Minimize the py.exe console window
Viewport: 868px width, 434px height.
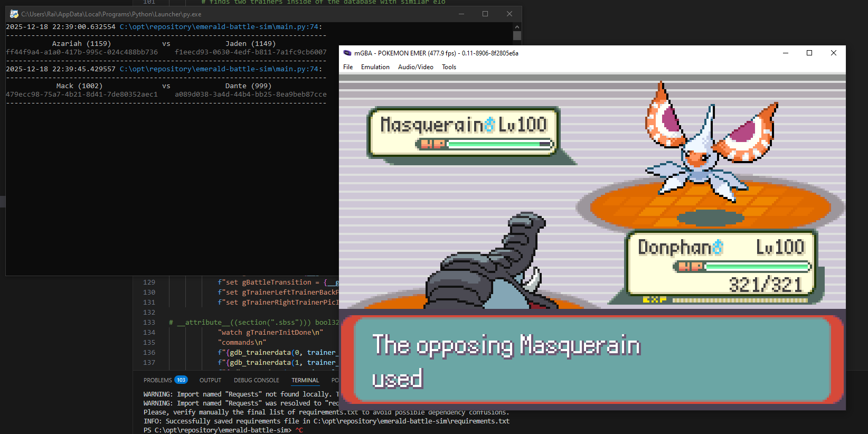click(x=461, y=14)
